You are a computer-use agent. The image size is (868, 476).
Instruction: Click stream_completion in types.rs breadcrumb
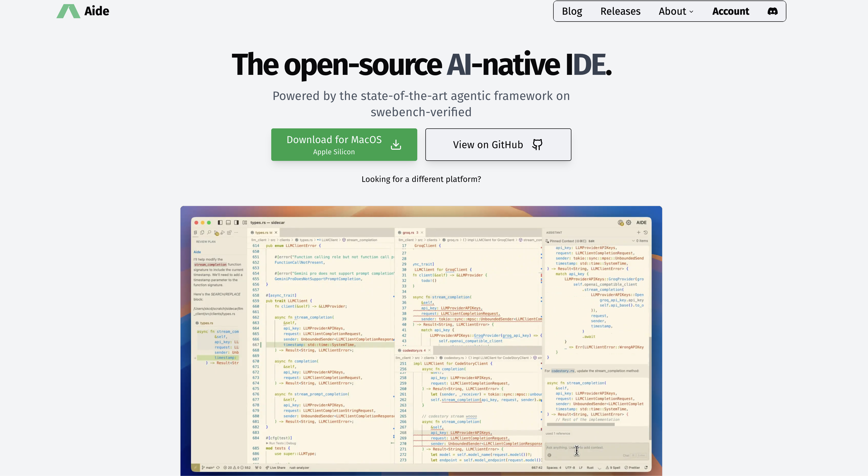361,240
